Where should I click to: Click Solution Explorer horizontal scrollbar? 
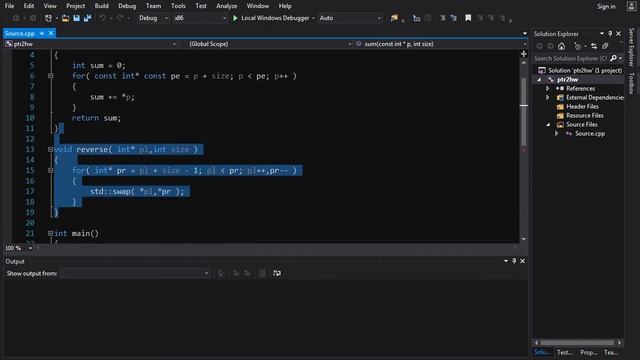[x=577, y=342]
